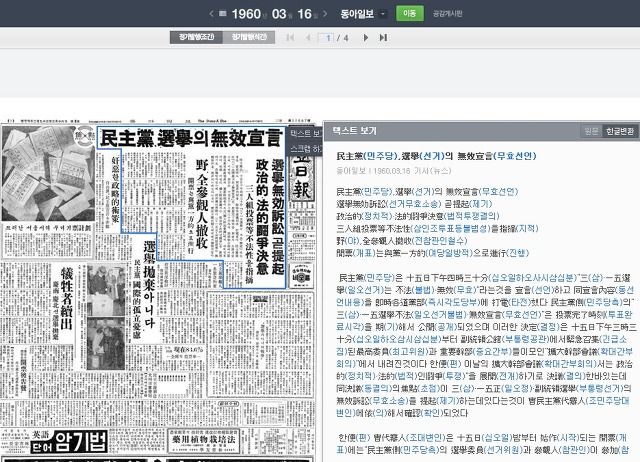
Task: Switch text panel to 원문 mode
Action: 591,131
